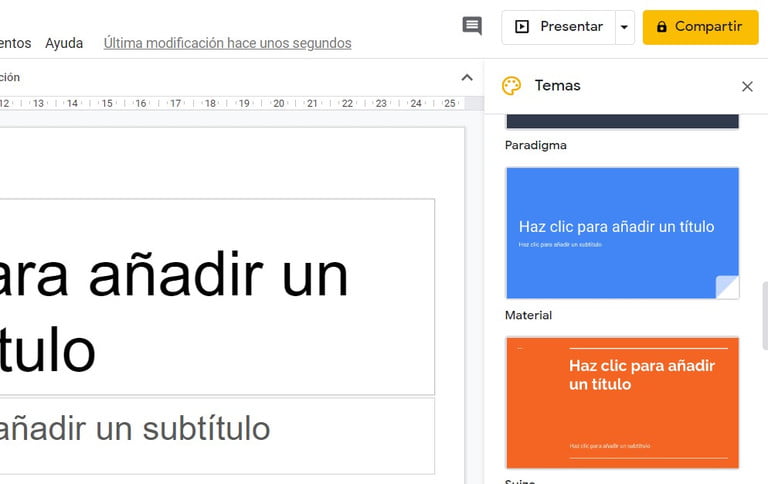768x484 pixels.
Task: Select the dark Paradigma theme thumbnail
Action: (x=623, y=121)
